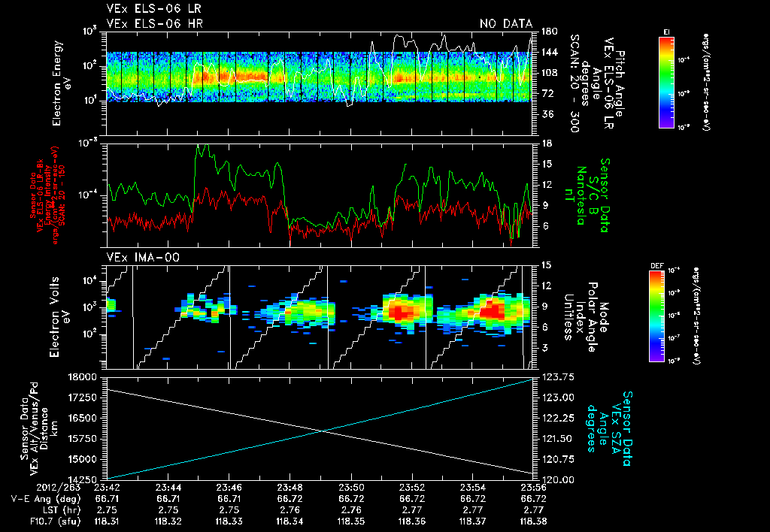
Task: Click the 'Polar Angle' axis label
Action: point(592,317)
